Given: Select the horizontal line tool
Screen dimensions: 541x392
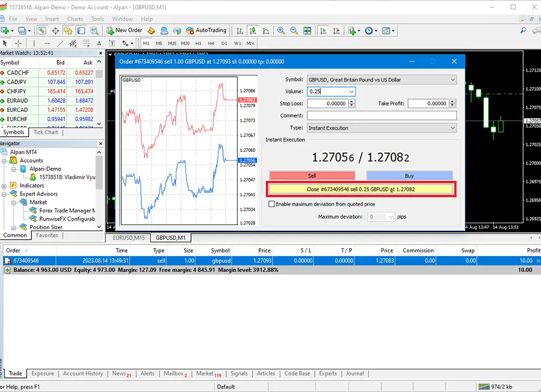Looking at the screenshot, I should (x=47, y=43).
